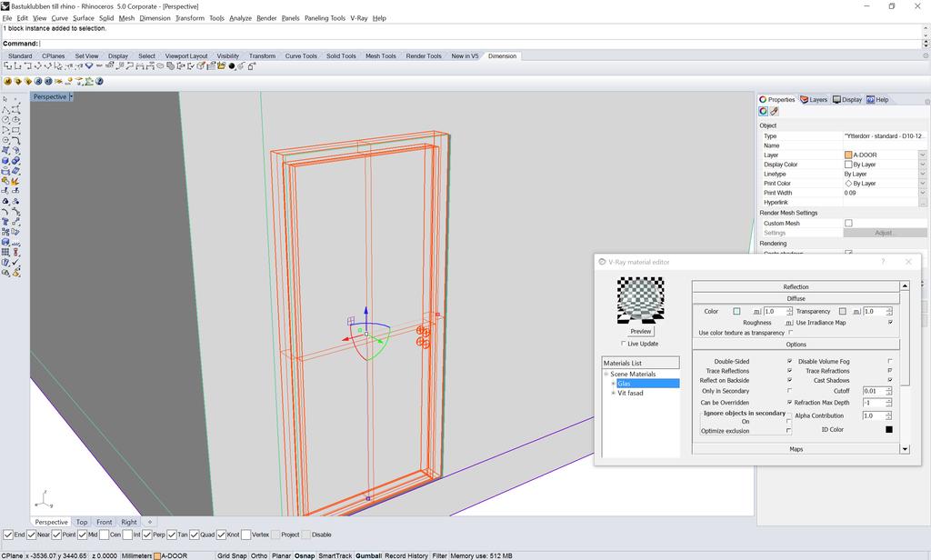
Task: Collapse the Diffuse rollout header
Action: click(x=796, y=299)
